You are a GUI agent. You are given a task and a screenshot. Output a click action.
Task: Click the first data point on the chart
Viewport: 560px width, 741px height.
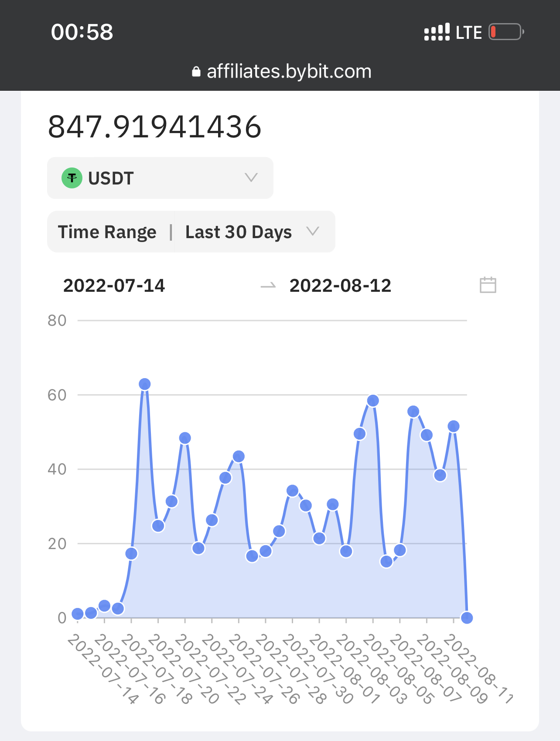[x=78, y=614]
